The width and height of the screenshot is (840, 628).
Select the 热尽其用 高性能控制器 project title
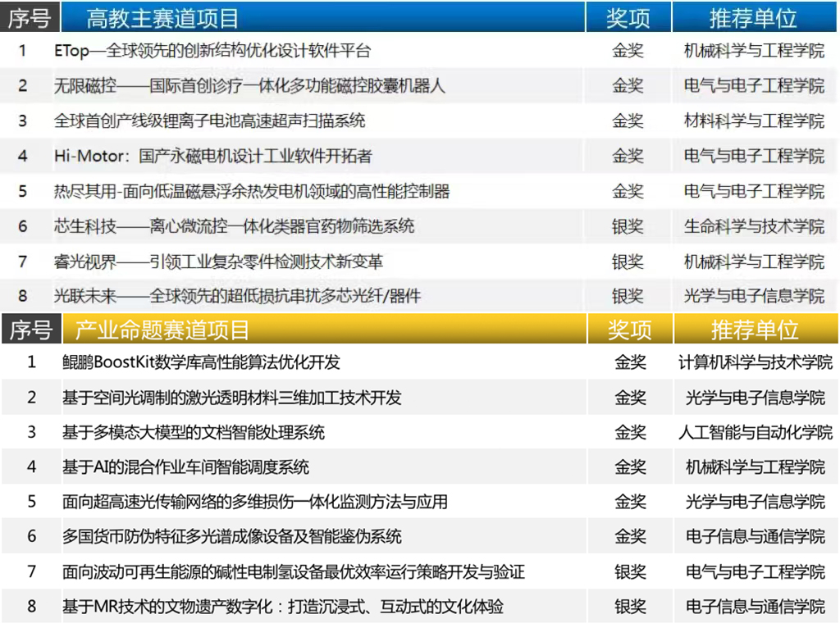[252, 191]
